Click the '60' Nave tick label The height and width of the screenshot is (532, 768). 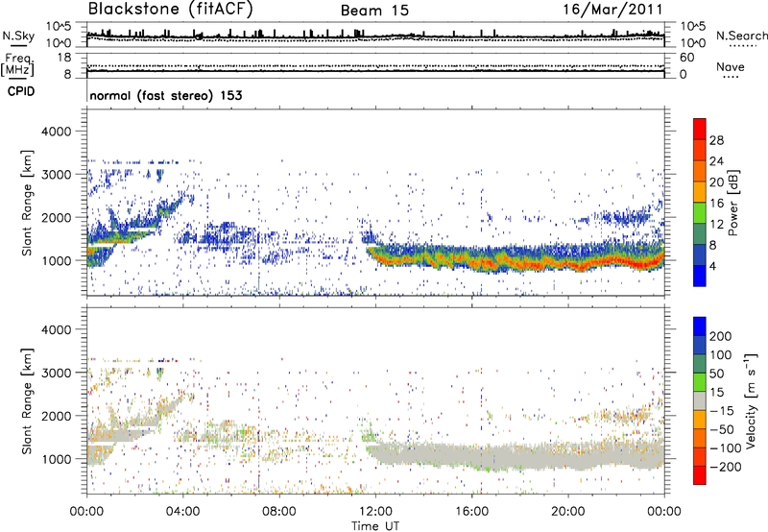(x=686, y=58)
